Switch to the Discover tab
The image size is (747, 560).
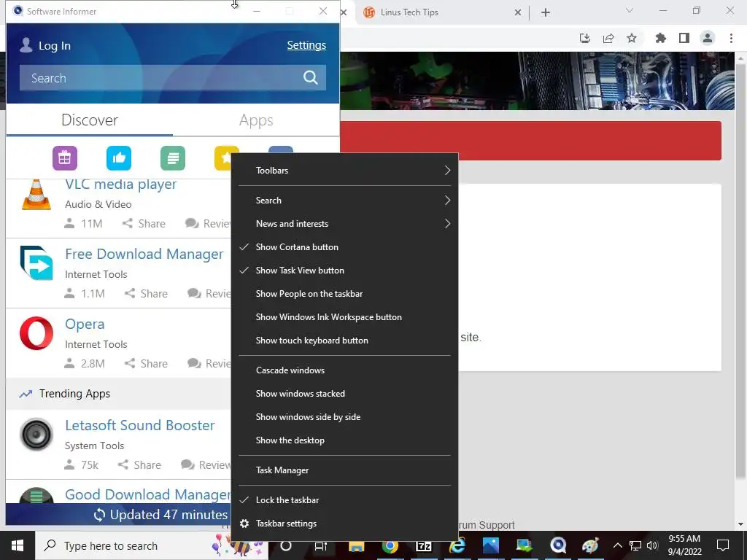point(90,120)
